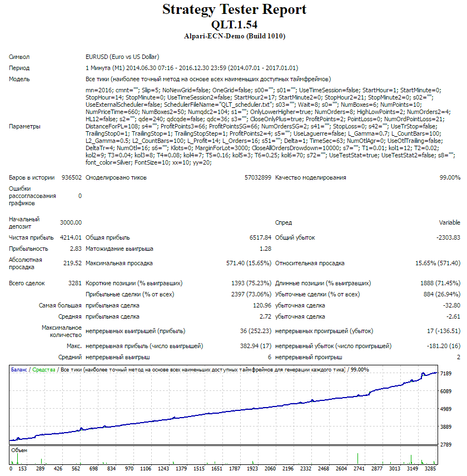Click the 'Символ' label
Screen dimensions: 467x476
(x=19, y=57)
